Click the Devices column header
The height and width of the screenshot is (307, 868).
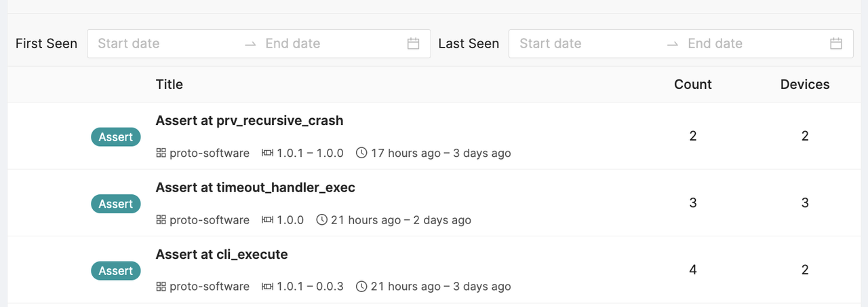pos(805,84)
